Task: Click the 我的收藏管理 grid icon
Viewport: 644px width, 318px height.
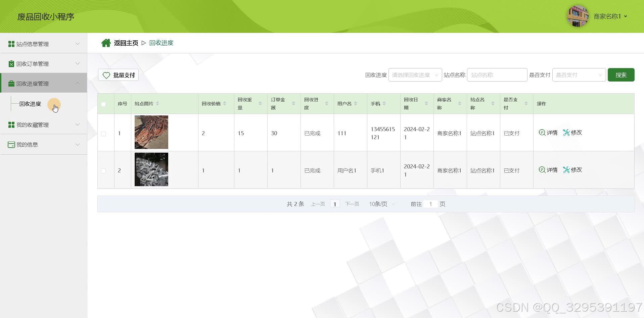Action: tap(11, 125)
